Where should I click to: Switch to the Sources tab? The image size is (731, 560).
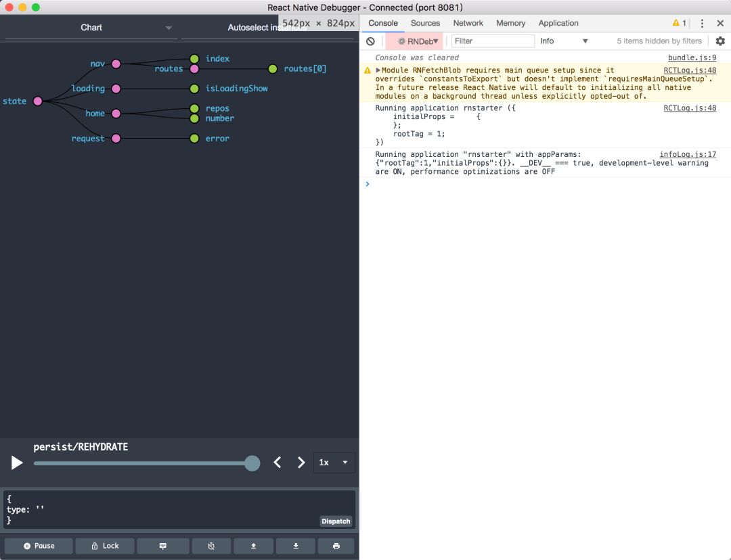(x=425, y=23)
